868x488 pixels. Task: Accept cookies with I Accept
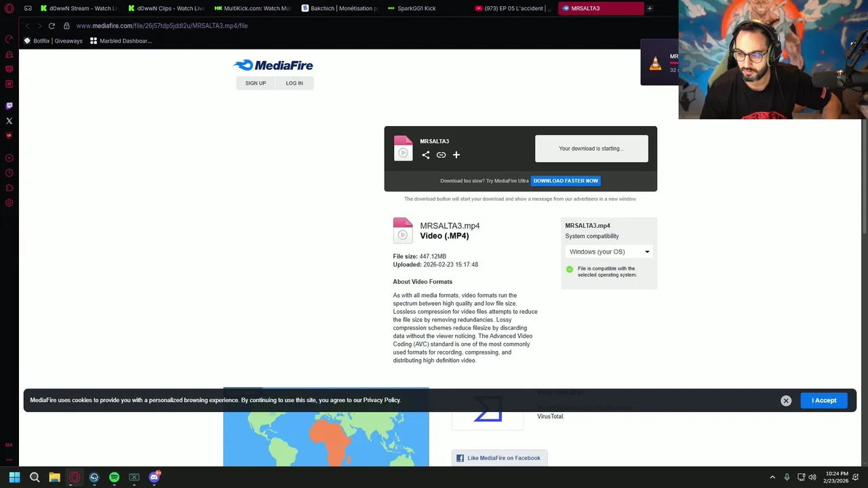pos(824,401)
